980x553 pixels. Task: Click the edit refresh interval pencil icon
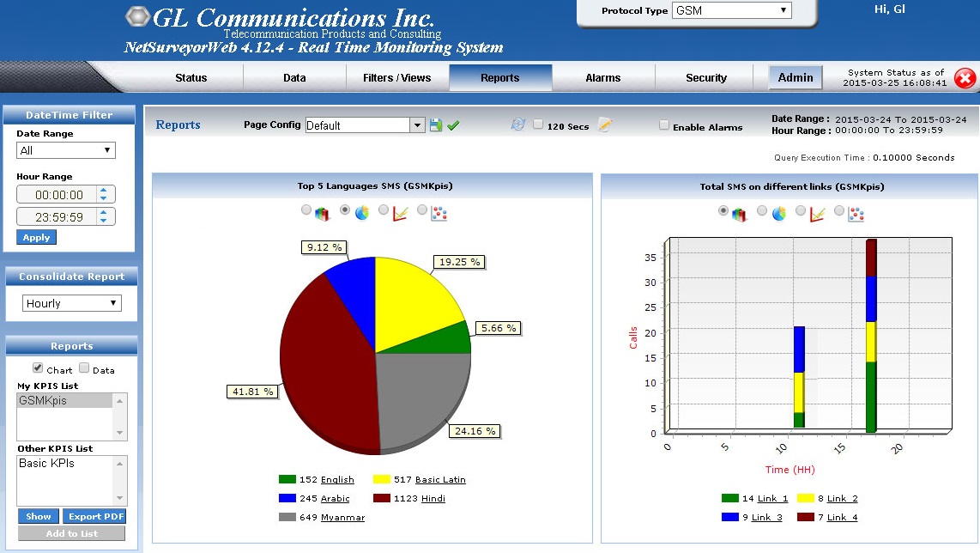pyautogui.click(x=605, y=125)
